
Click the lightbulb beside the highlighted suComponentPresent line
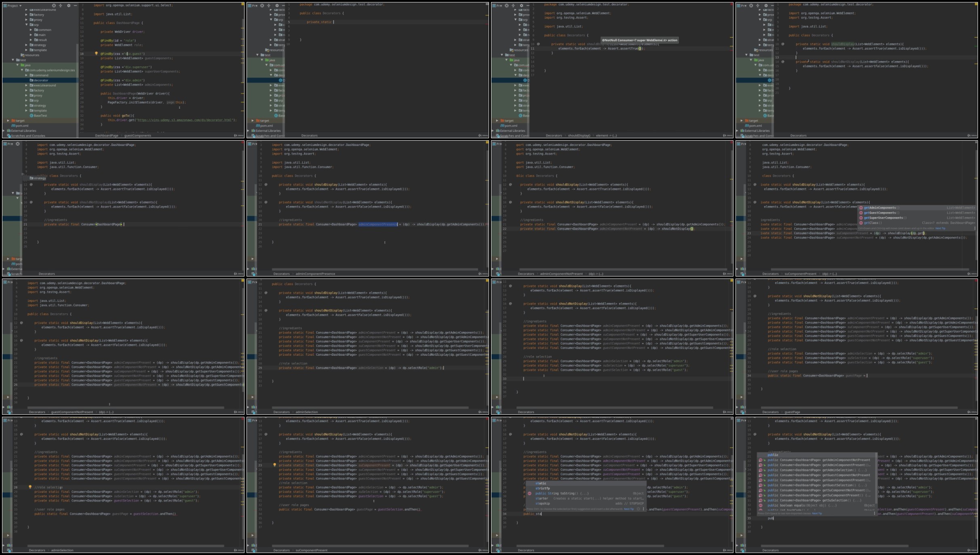click(x=274, y=465)
